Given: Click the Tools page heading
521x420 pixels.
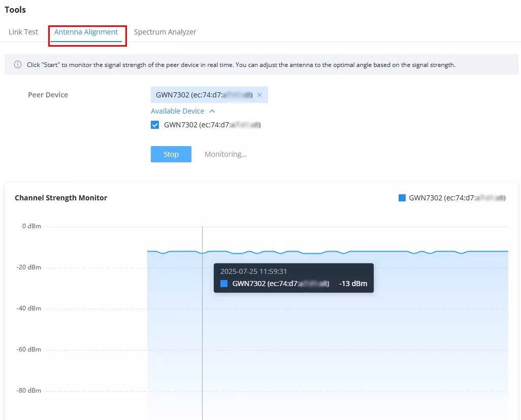Looking at the screenshot, I should (15, 10).
